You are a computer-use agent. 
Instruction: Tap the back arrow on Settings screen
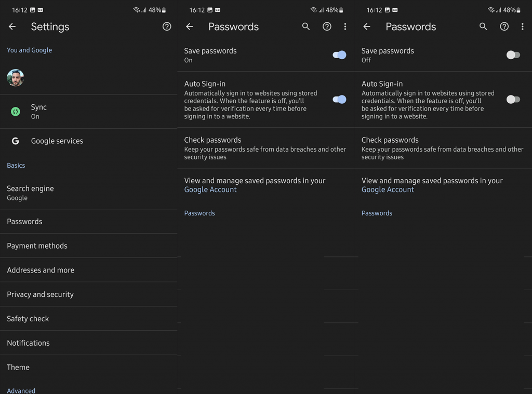coord(12,26)
